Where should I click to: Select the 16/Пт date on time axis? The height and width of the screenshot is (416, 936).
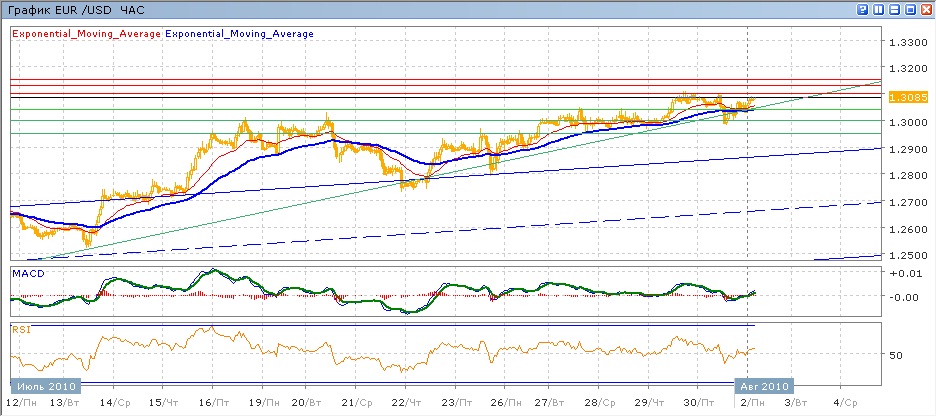(x=212, y=402)
